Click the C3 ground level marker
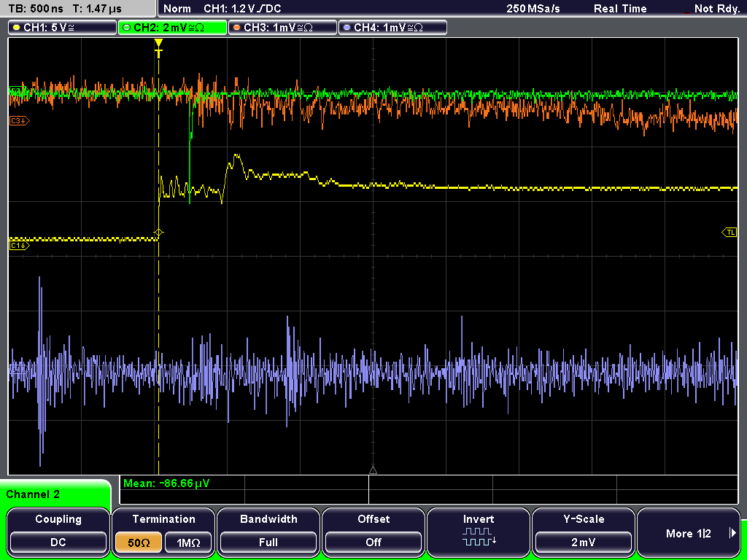 point(19,121)
